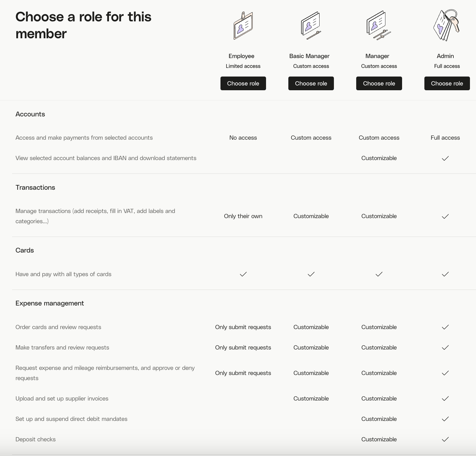
Task: Click Manager's Customizable for Deposit checks
Action: coord(379,439)
